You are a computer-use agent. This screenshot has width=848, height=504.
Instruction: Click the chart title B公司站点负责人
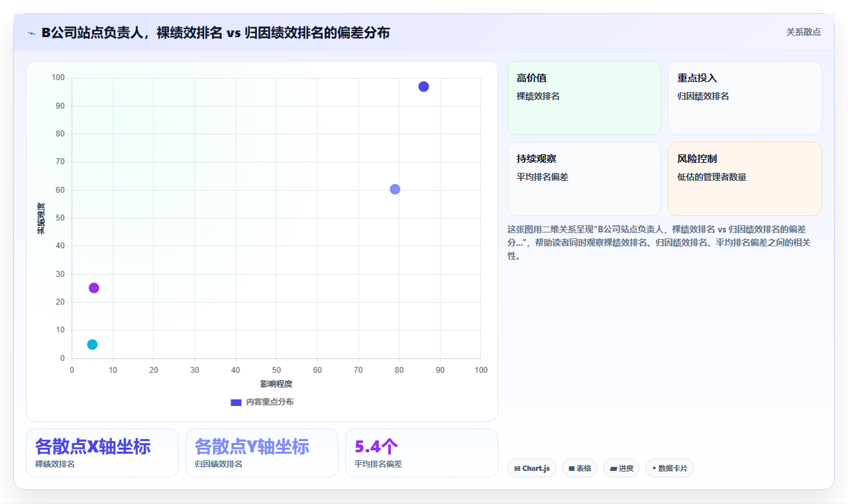click(215, 32)
